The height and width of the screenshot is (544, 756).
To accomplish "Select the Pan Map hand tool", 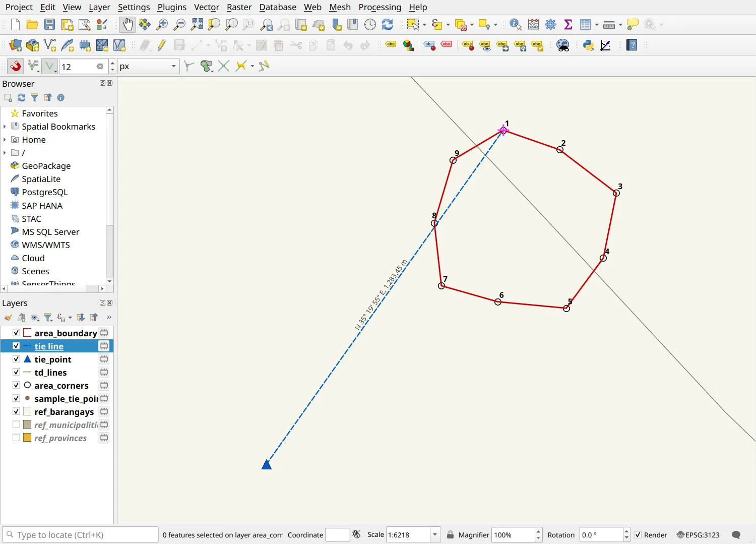I will click(128, 24).
